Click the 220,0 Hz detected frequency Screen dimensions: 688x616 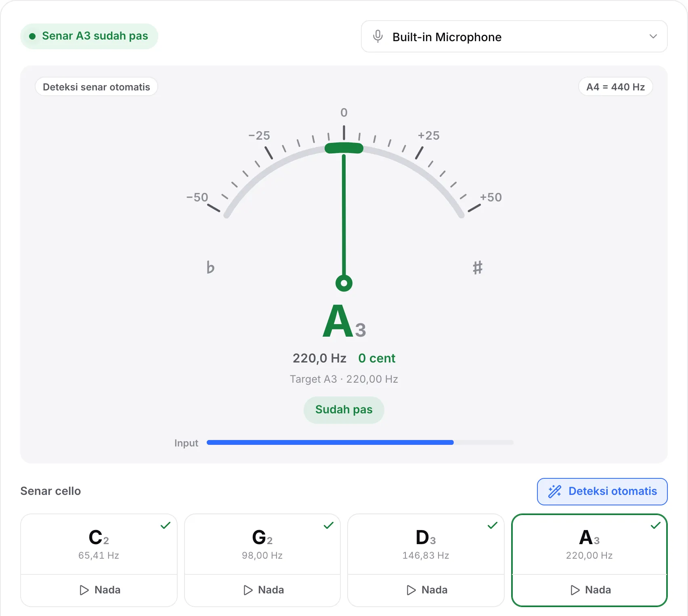coord(319,358)
